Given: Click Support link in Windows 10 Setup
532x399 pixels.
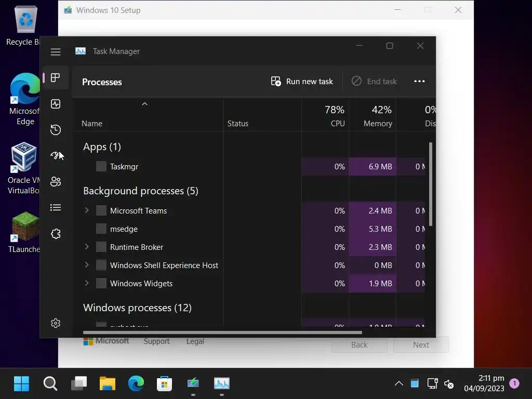Looking at the screenshot, I should click(x=157, y=341).
